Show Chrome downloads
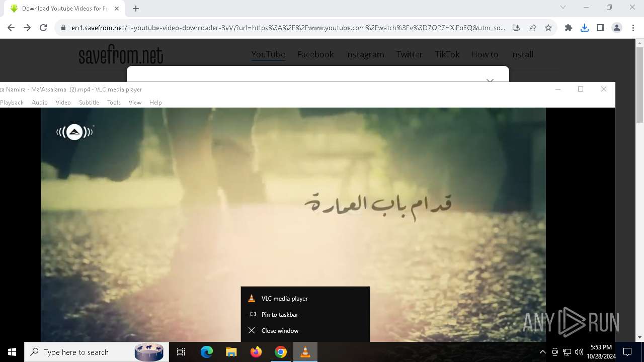Image resolution: width=644 pixels, height=362 pixels. pos(585,28)
